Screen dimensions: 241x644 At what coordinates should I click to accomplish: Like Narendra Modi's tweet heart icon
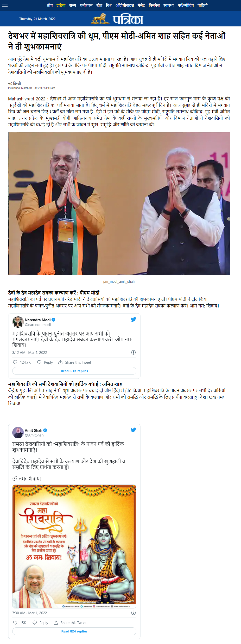[15, 362]
